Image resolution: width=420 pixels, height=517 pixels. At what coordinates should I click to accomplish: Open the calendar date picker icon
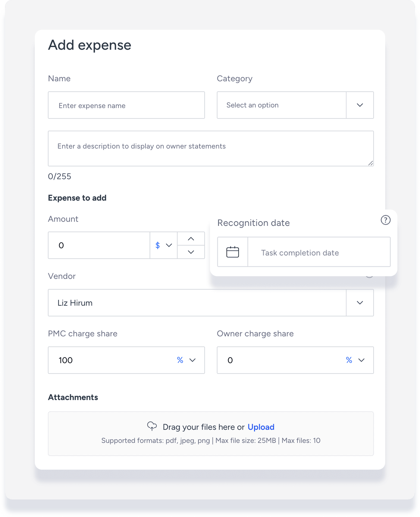(233, 252)
